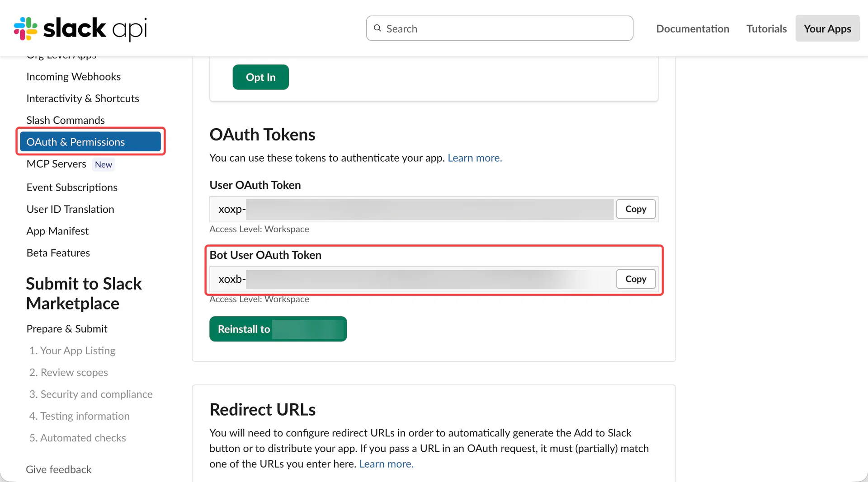Go to step 4 Testing information
Viewport: 868px width, 482px height.
(80, 416)
